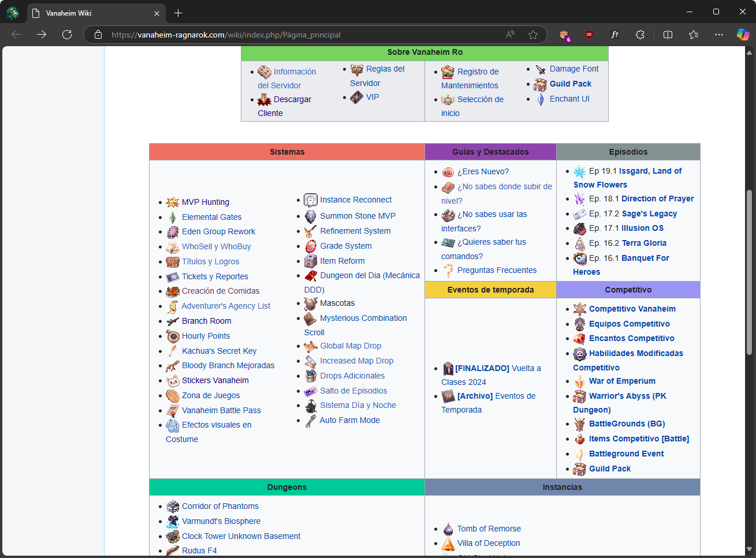Open the Encantos Competitivo link
This screenshot has width=756, height=558.
click(x=631, y=338)
